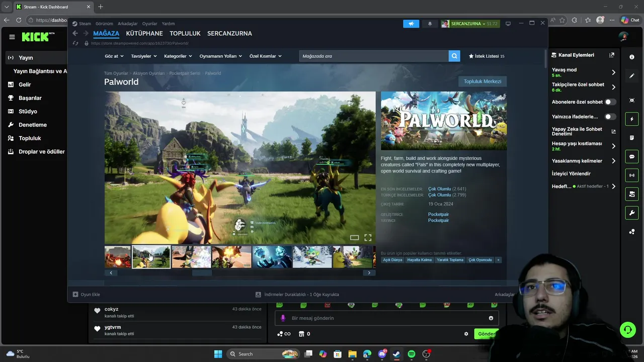The image size is (644, 362).
Task: Reload the Steam store page
Action: (x=75, y=43)
